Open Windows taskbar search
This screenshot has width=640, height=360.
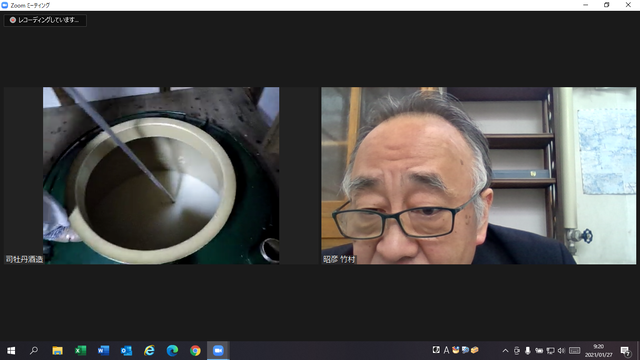coord(34,351)
